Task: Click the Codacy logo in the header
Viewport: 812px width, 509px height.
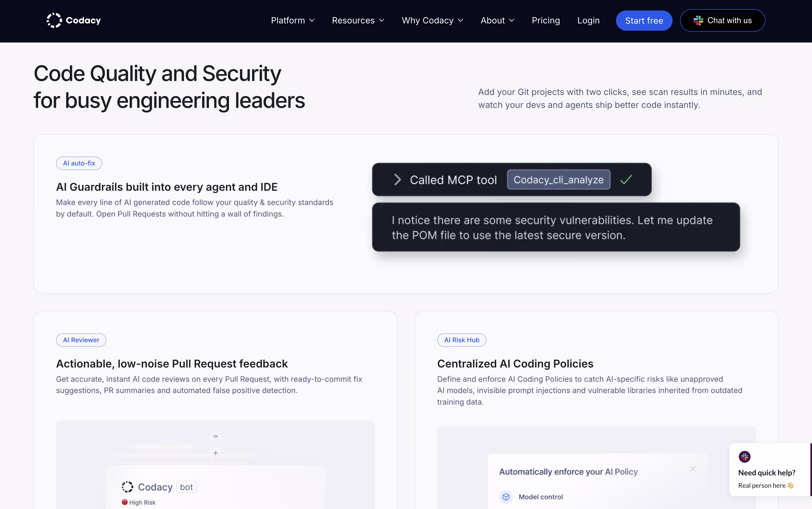Action: 73,20
